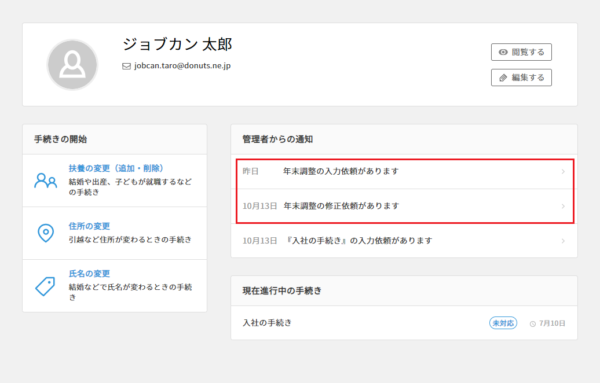Click the profile avatar placeholder image
This screenshot has width=600, height=383.
(72, 65)
